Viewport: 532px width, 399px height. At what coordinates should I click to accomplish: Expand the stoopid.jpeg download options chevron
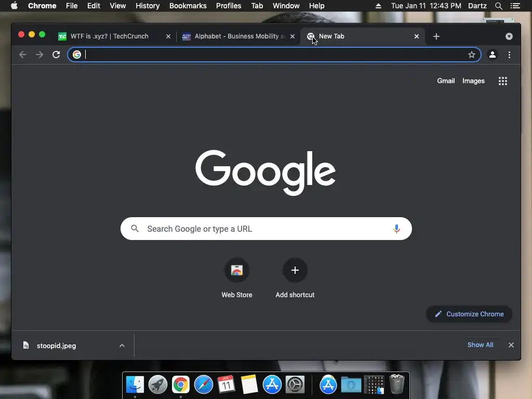pyautogui.click(x=122, y=345)
